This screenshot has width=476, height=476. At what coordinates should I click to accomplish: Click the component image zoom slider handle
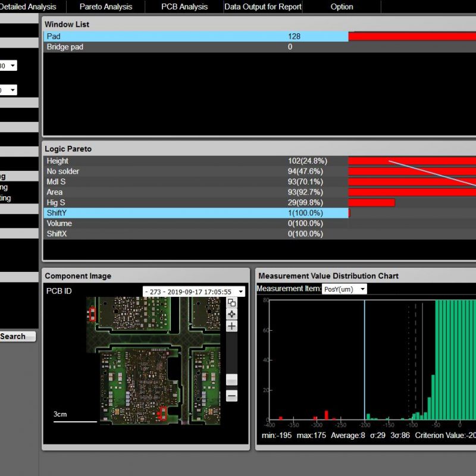[231, 380]
